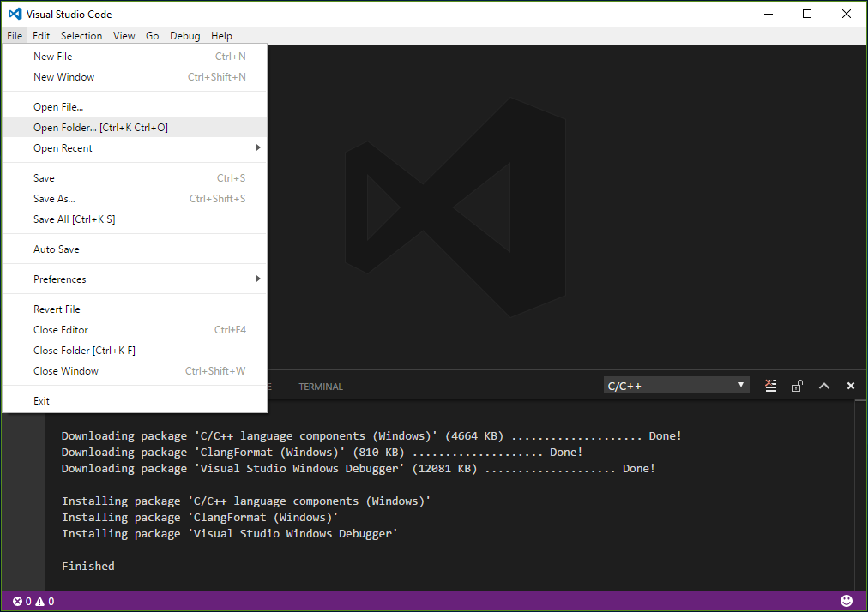Open the C/C++ output channel dropdown
This screenshot has width=868, height=612.
point(677,386)
